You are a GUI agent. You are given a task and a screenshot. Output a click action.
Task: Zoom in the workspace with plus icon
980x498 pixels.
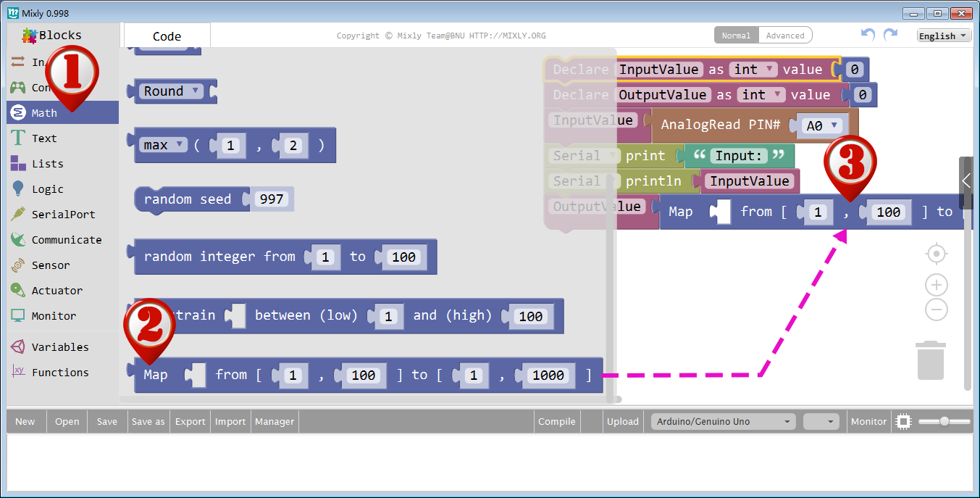[937, 285]
